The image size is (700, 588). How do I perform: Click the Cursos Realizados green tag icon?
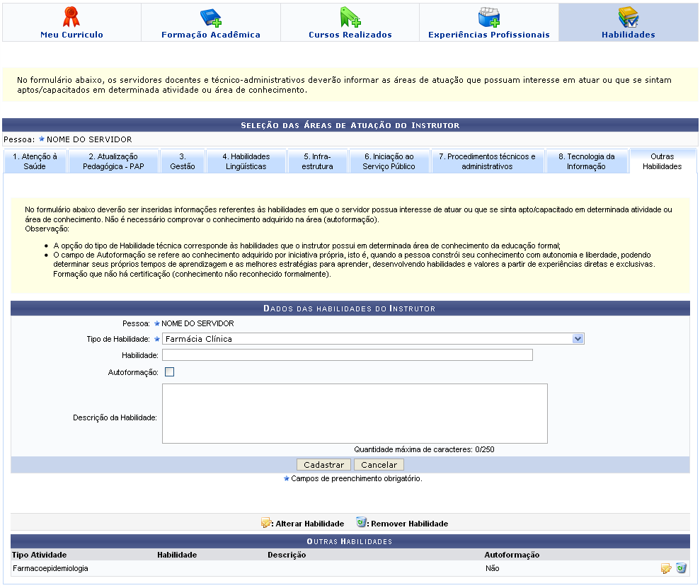point(350,18)
